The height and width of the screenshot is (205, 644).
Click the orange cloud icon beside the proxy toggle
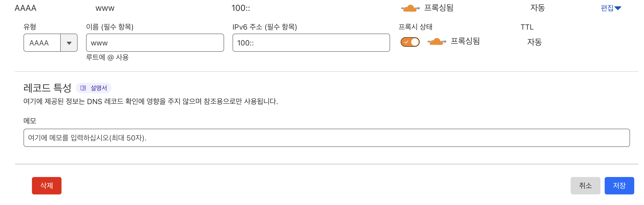[437, 41]
